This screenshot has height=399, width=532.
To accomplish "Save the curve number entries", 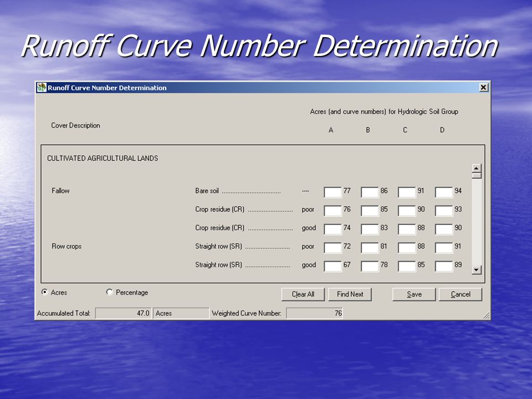I will 414,294.
